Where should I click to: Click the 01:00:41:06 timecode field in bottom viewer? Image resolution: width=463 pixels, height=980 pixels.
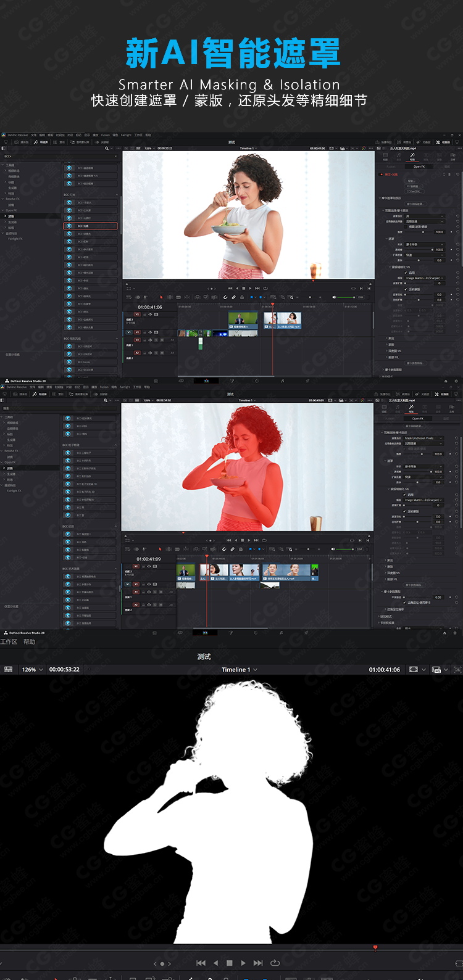click(385, 669)
